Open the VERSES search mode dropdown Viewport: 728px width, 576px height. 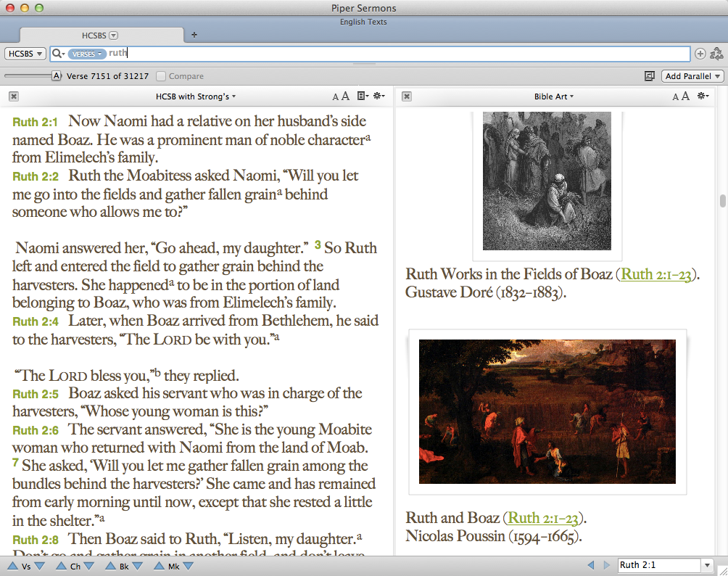[x=87, y=54]
